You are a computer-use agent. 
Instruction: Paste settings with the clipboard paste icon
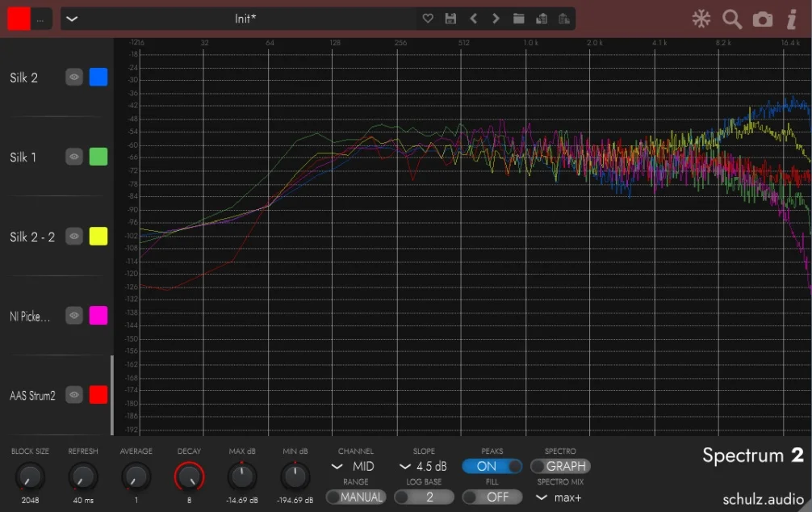pyautogui.click(x=564, y=19)
